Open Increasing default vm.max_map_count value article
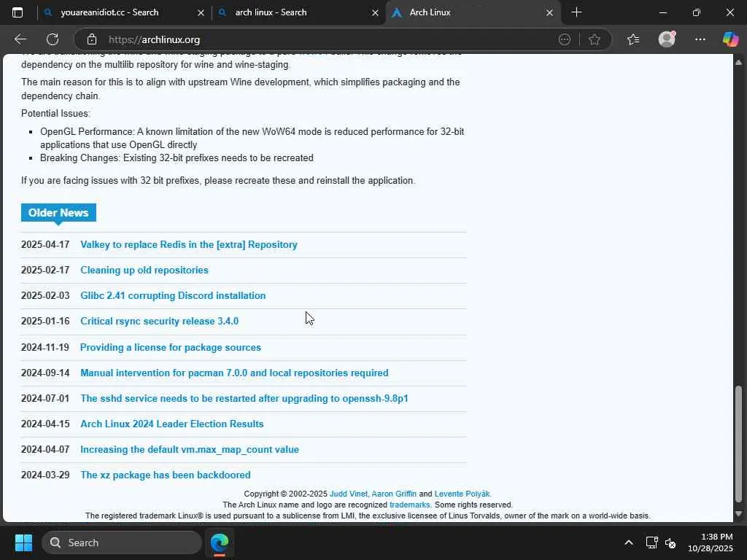This screenshot has width=747, height=560. point(190,449)
